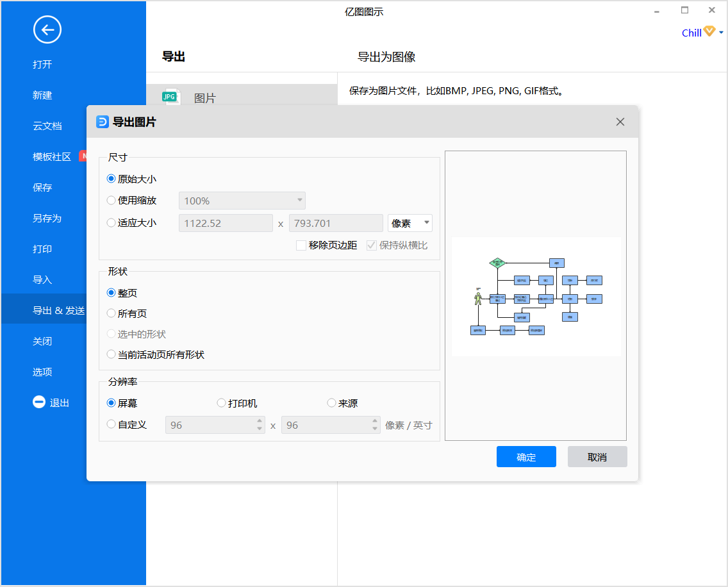The height and width of the screenshot is (587, 728).
Task: Click the 像素 / 英寸 unit label
Action: tap(409, 426)
